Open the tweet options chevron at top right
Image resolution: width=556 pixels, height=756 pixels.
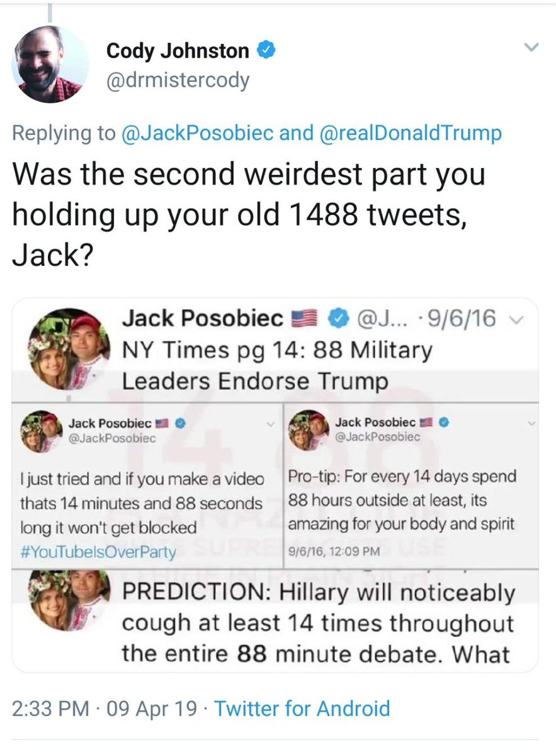pos(532,47)
